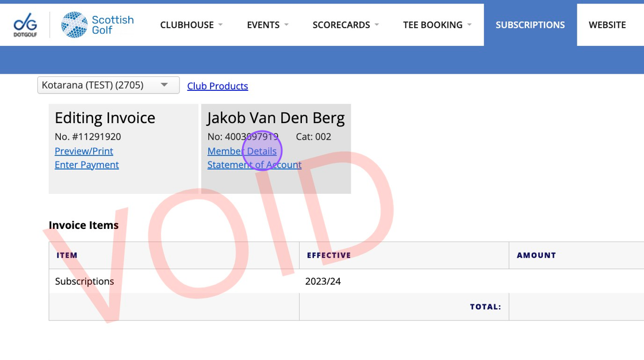Click the Amount column header

536,255
